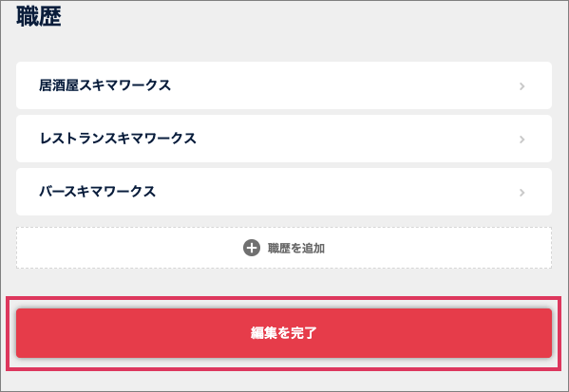Click the dashed add-work-history box
569x392 pixels.
(x=284, y=248)
